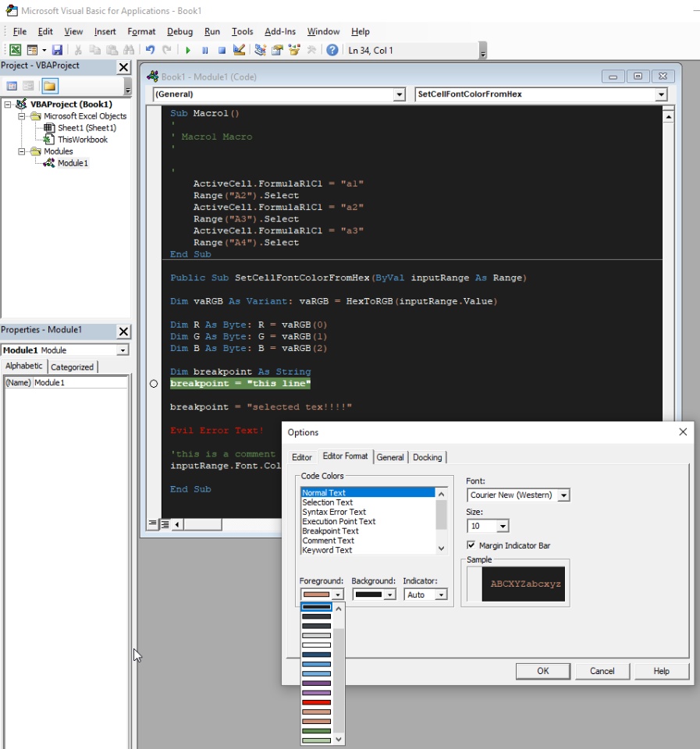Click the Help button in Options dialog

point(661,671)
